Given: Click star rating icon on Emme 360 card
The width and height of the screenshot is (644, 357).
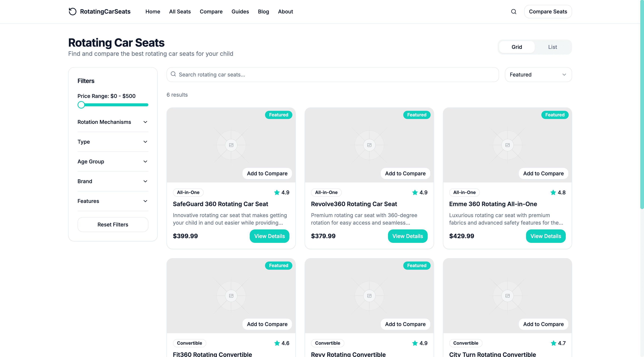Looking at the screenshot, I should tap(553, 192).
